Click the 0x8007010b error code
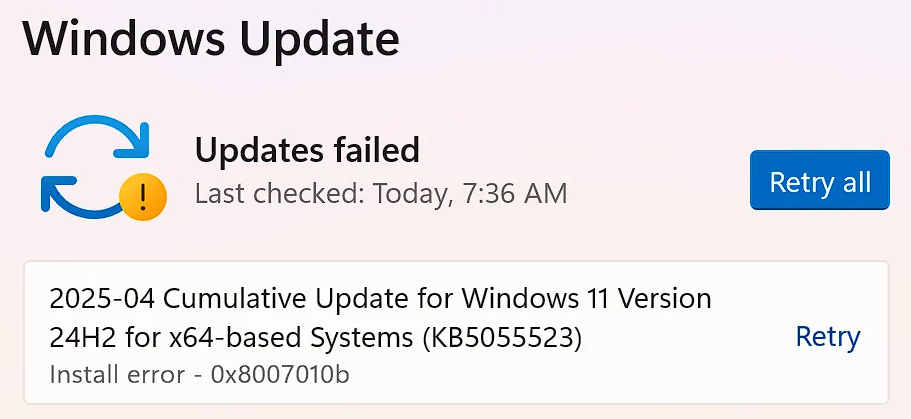Screen dimensions: 911x419 280,375
